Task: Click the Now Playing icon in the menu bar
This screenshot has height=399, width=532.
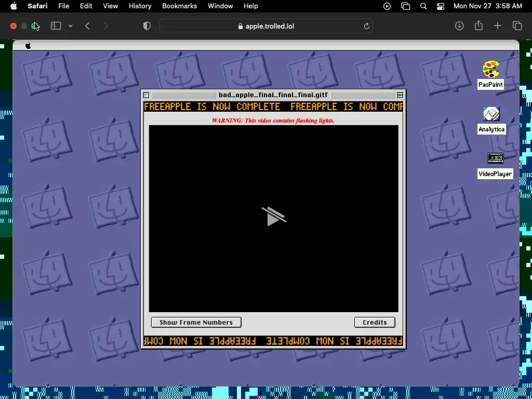Action: coord(387,6)
